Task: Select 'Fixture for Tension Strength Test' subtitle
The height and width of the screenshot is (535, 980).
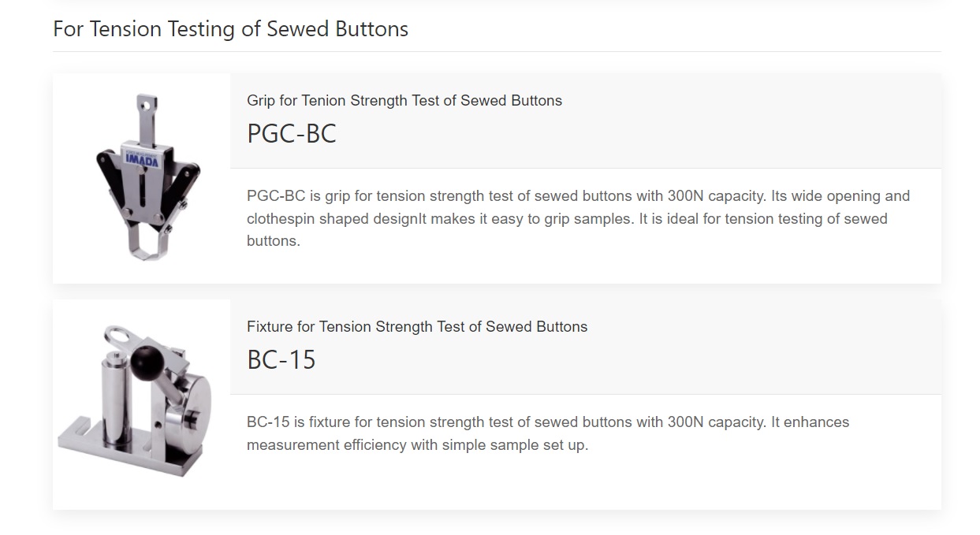Action: [417, 326]
